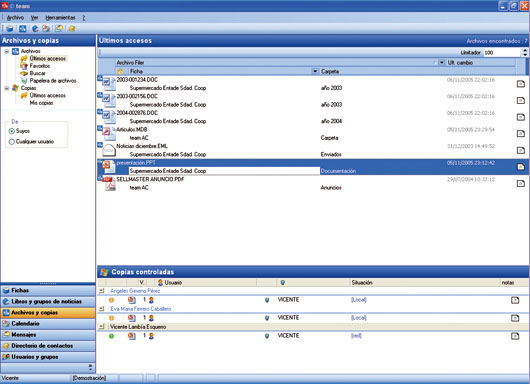Click the contacts directory toolbar icon
The width and height of the screenshot is (530, 384).
point(72,28)
